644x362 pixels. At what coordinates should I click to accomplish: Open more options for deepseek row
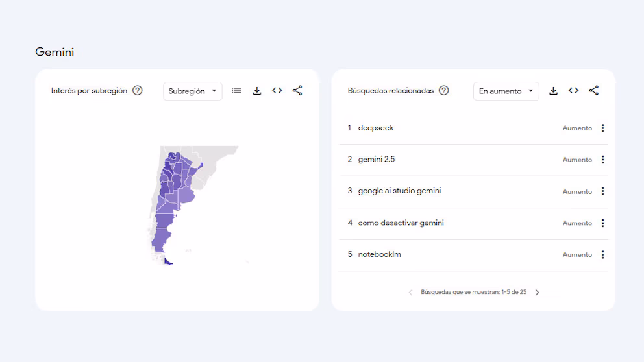coord(602,128)
